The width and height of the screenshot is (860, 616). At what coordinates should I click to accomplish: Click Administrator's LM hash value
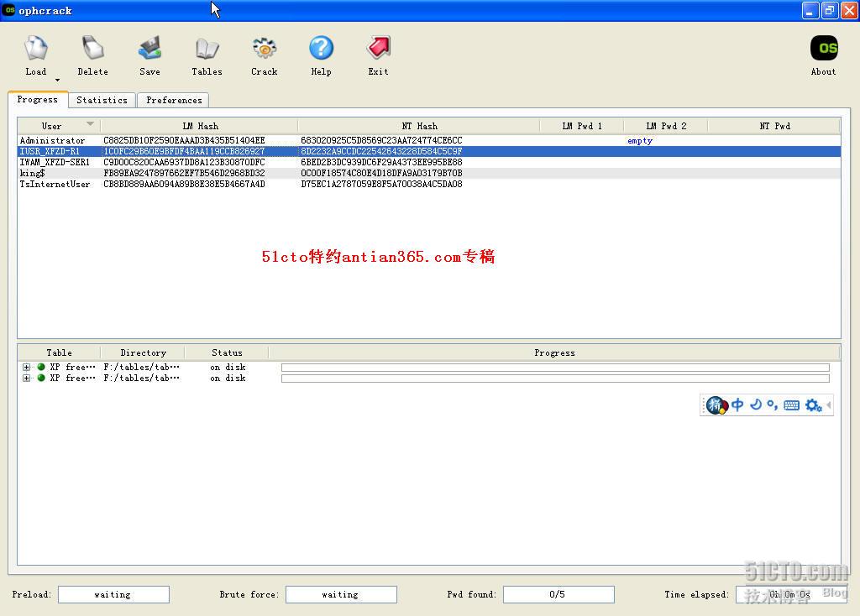pos(184,140)
